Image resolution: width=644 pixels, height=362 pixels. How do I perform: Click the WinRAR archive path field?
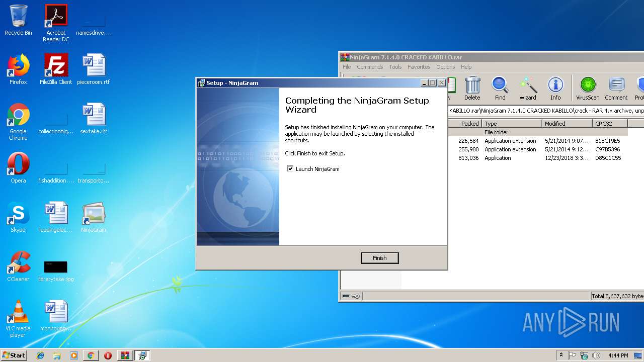click(x=545, y=111)
